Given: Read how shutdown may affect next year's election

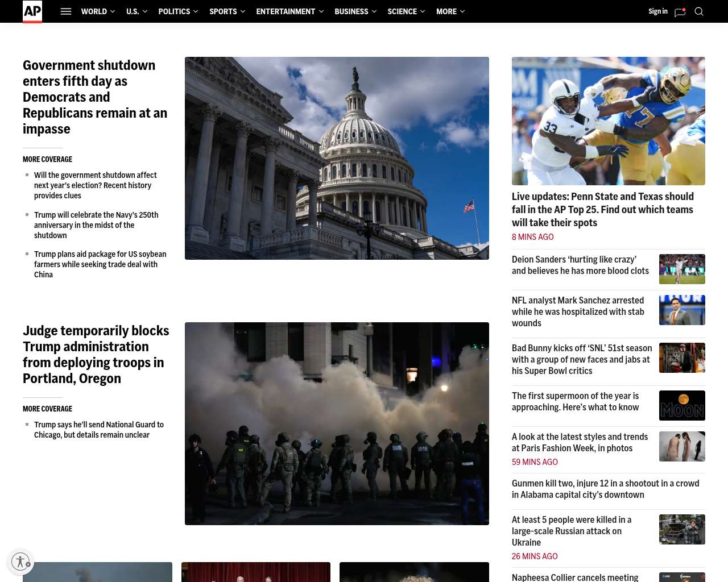Looking at the screenshot, I should (96, 185).
